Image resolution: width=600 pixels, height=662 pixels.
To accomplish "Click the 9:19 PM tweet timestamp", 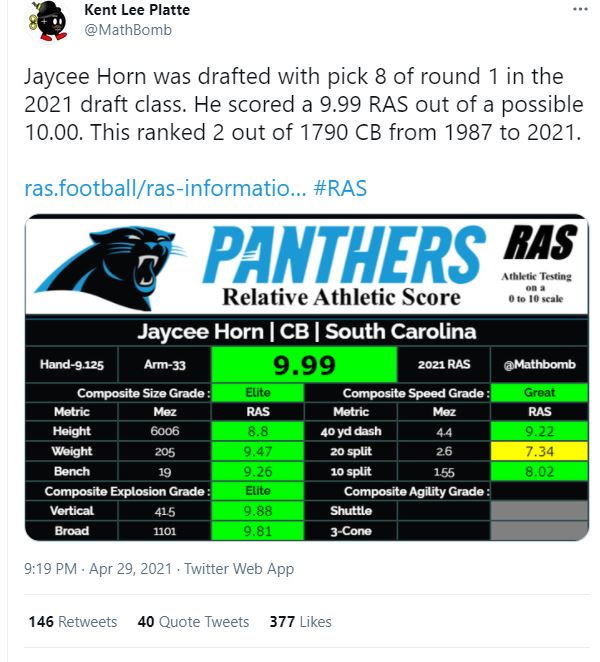I will pyautogui.click(x=50, y=569).
